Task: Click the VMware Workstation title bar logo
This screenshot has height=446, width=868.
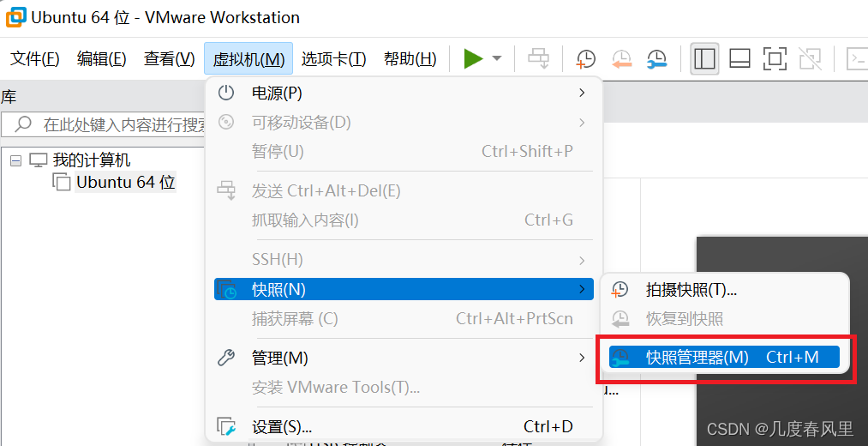Action: (15, 16)
